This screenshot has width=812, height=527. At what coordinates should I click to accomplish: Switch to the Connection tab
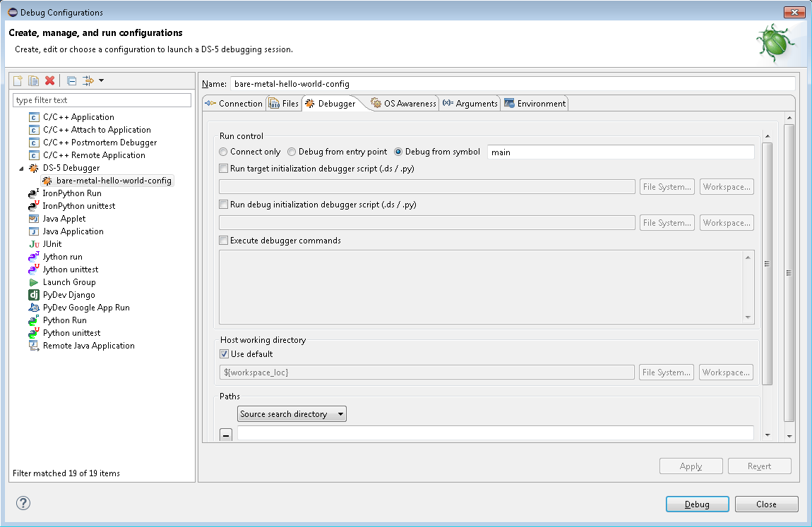(x=233, y=104)
